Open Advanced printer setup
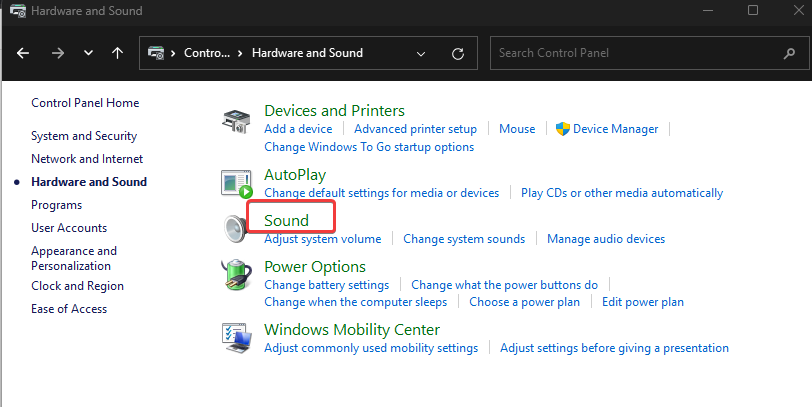The image size is (812, 407). pyautogui.click(x=415, y=129)
